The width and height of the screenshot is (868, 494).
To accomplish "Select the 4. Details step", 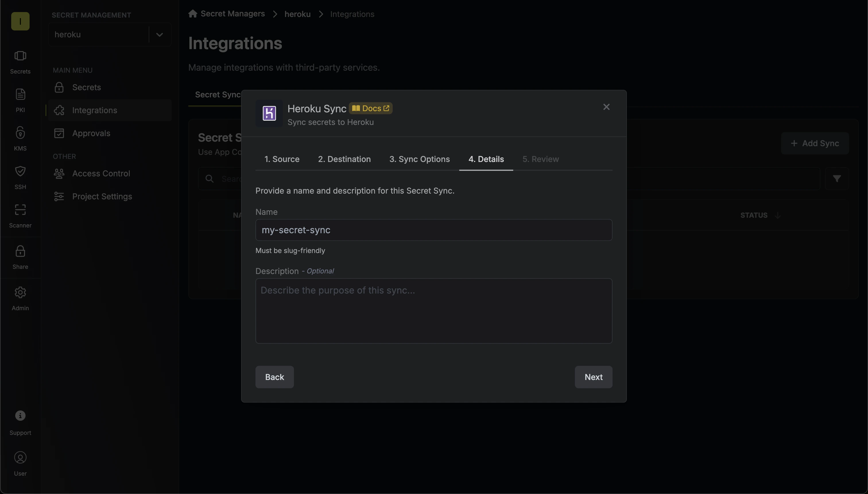I will click(486, 159).
